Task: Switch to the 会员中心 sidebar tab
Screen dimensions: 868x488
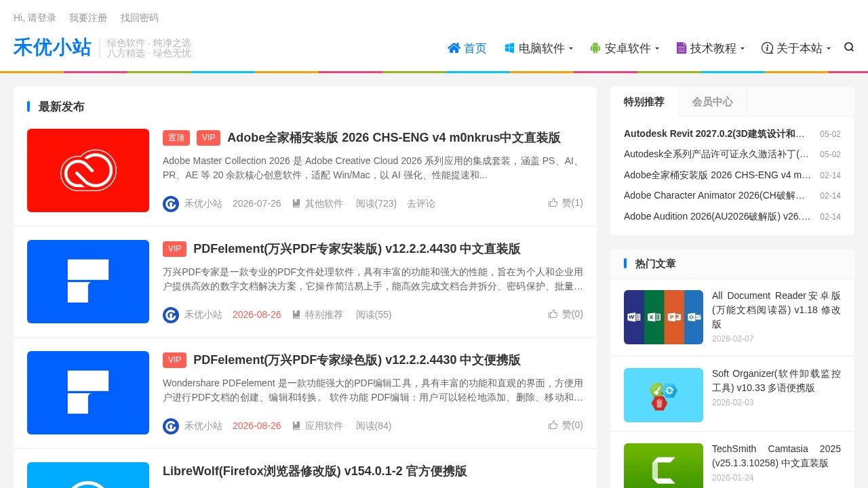Action: coord(713,102)
